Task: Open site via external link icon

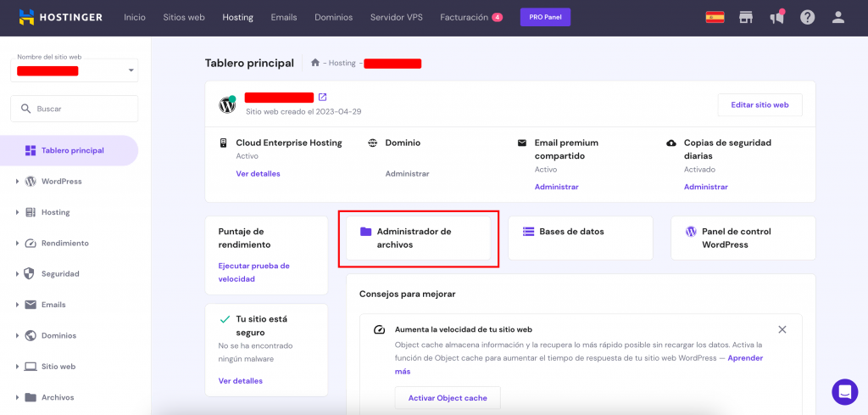Action: click(322, 97)
